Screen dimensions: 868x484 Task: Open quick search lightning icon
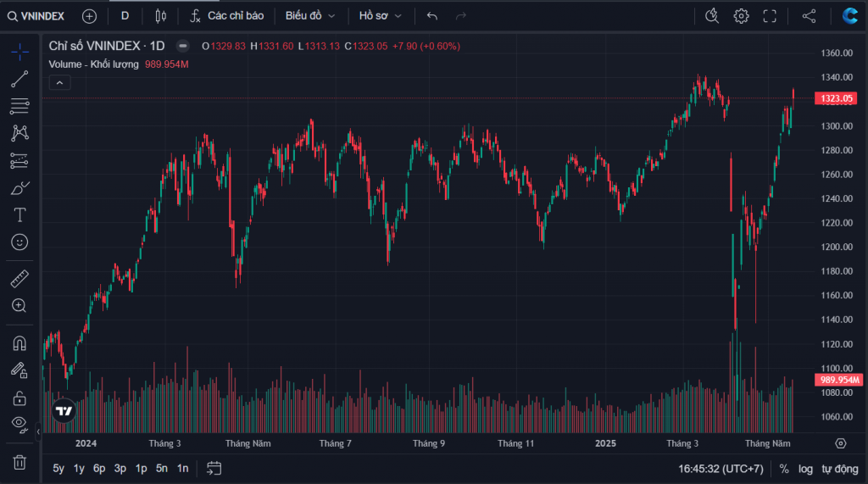tap(712, 16)
